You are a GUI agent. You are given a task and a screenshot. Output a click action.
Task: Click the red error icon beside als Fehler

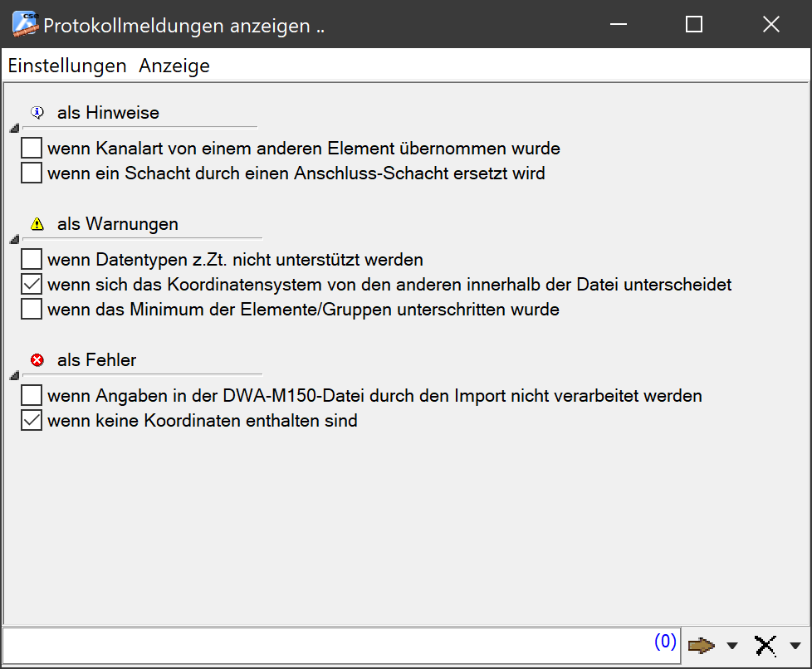pyautogui.click(x=37, y=360)
